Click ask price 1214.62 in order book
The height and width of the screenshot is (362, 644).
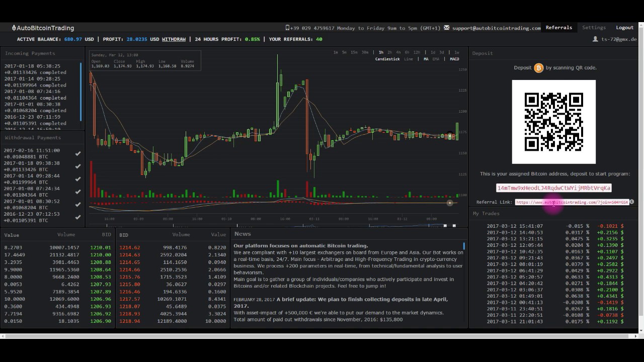tap(130, 247)
